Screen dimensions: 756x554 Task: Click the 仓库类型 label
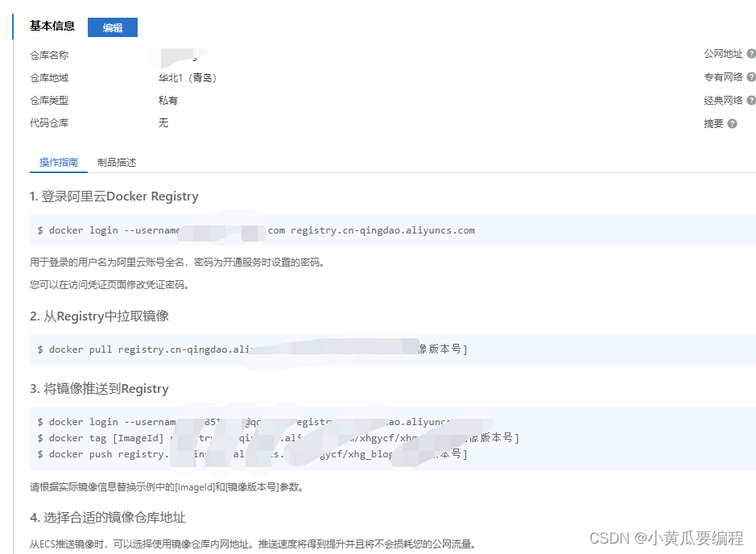(49, 101)
